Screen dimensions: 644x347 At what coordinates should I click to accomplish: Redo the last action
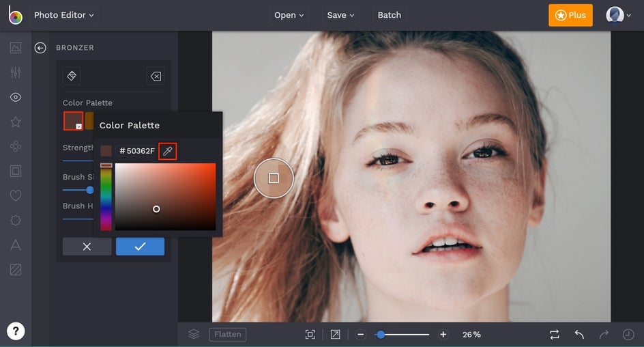pos(604,335)
